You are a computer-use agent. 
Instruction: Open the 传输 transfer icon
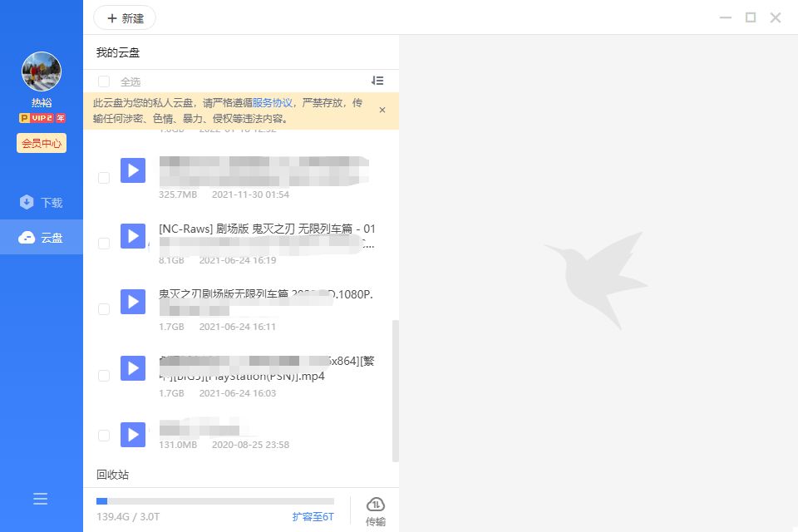(x=376, y=511)
